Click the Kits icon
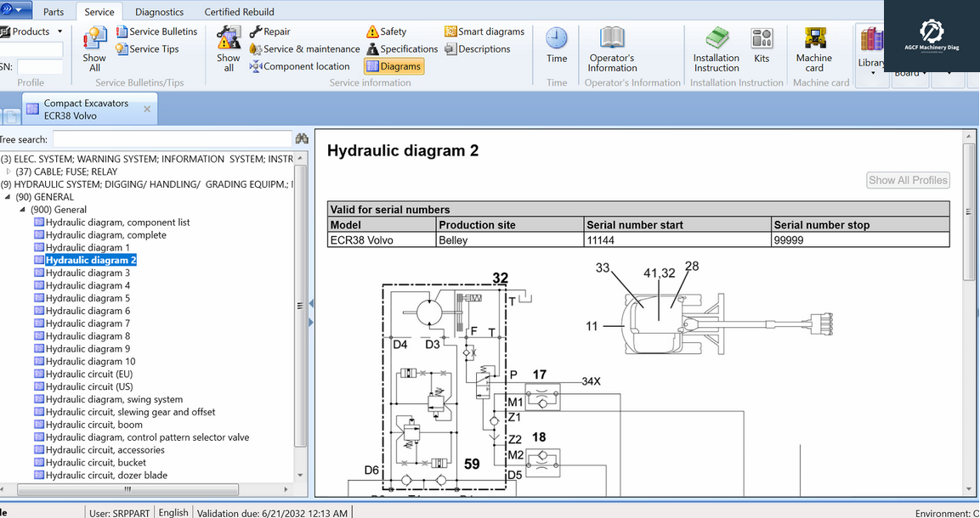Image resolution: width=980 pixels, height=518 pixels. (x=762, y=39)
